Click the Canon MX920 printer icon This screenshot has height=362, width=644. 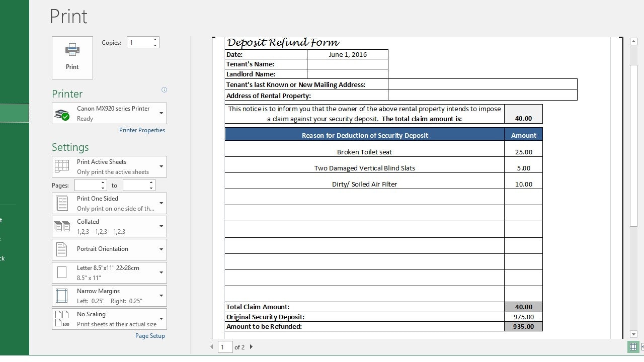pos(61,114)
